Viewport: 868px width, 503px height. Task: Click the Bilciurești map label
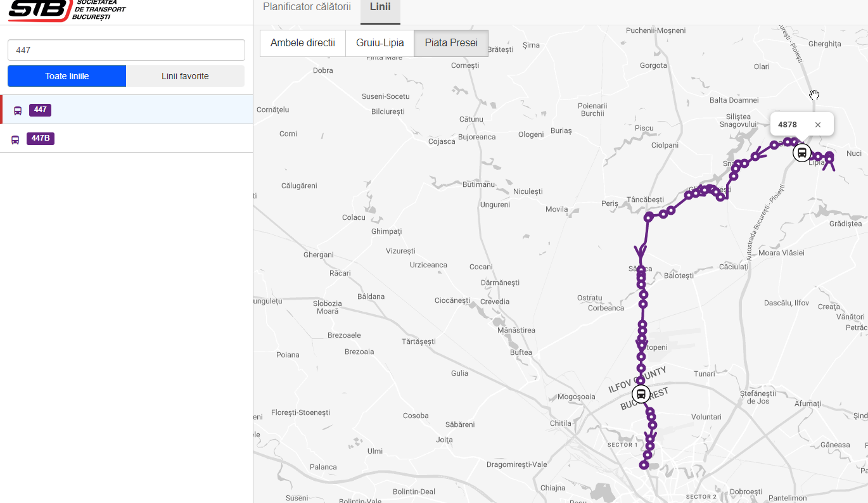pyautogui.click(x=388, y=111)
